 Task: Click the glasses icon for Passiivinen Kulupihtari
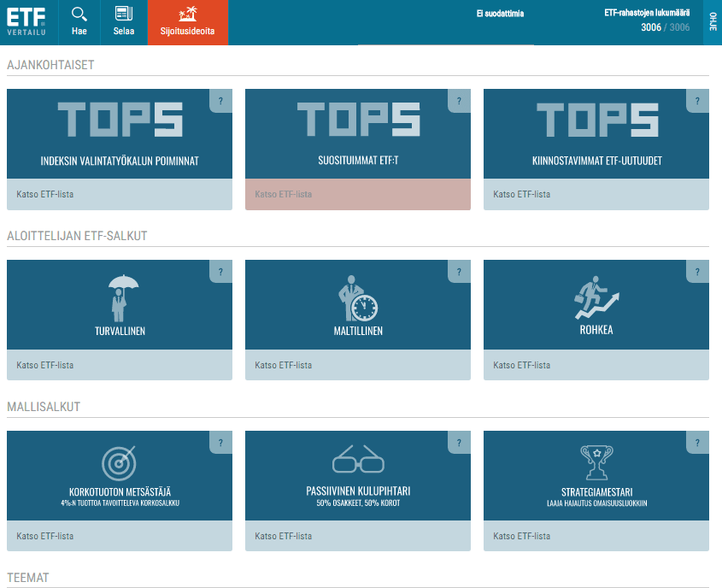coord(358,460)
